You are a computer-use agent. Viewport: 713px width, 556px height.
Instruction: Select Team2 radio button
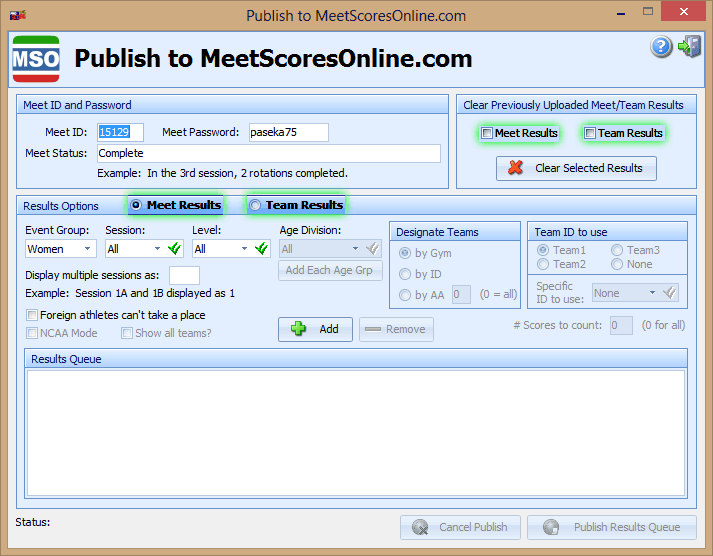tap(542, 264)
